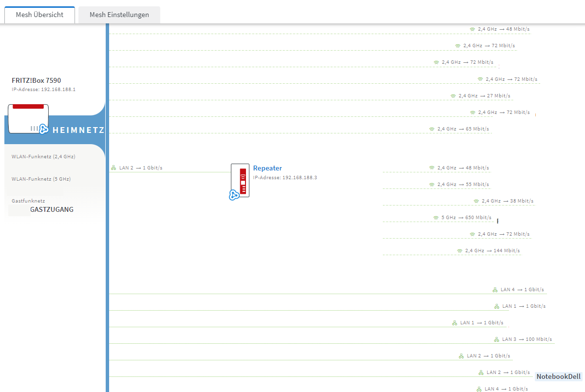Image resolution: width=585 pixels, height=392 pixels.
Task: Click Wi-Fi icon beside 144 Mbit/s
Action: click(x=459, y=251)
